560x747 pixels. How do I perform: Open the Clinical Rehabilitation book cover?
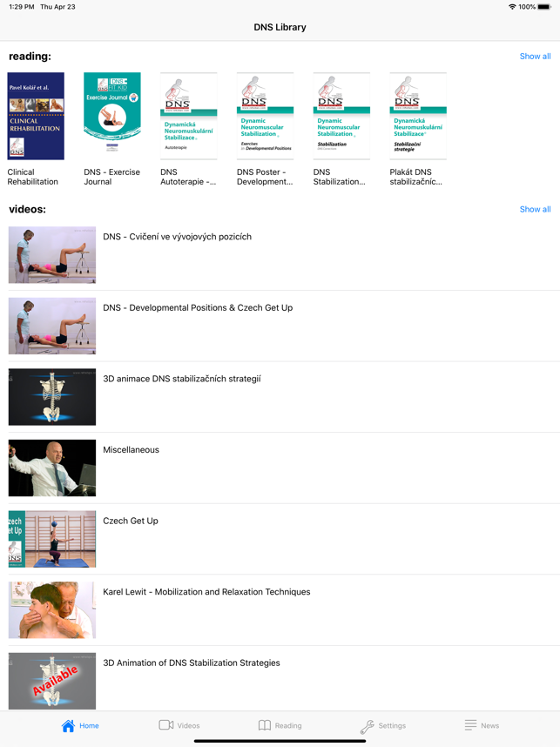pos(36,116)
